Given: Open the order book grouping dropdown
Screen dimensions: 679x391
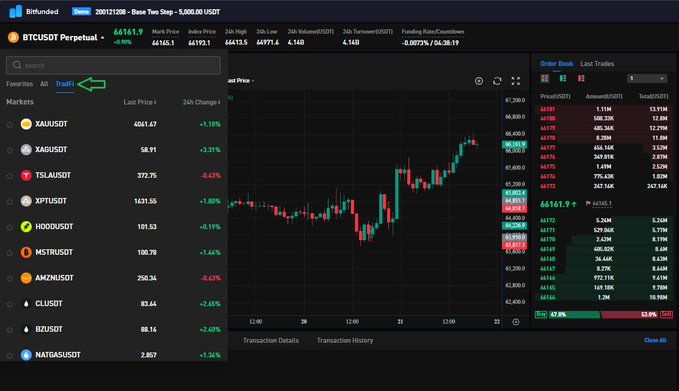Looking at the screenshot, I should pyautogui.click(x=647, y=78).
